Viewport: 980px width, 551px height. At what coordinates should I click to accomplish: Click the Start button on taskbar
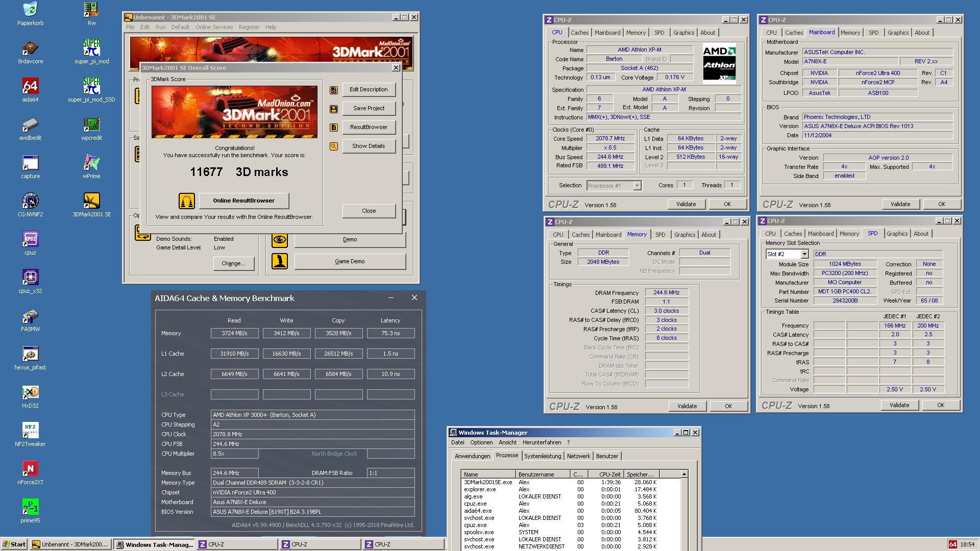coord(14,544)
